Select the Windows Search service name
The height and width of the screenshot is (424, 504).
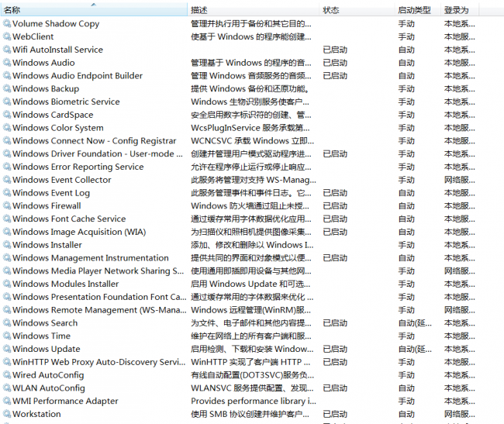tap(45, 322)
